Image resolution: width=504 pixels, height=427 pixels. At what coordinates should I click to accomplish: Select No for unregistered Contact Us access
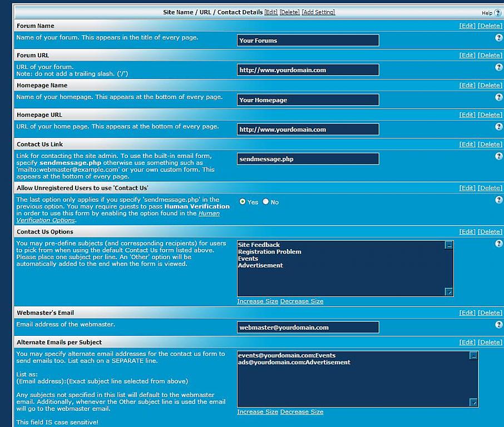[x=266, y=202]
